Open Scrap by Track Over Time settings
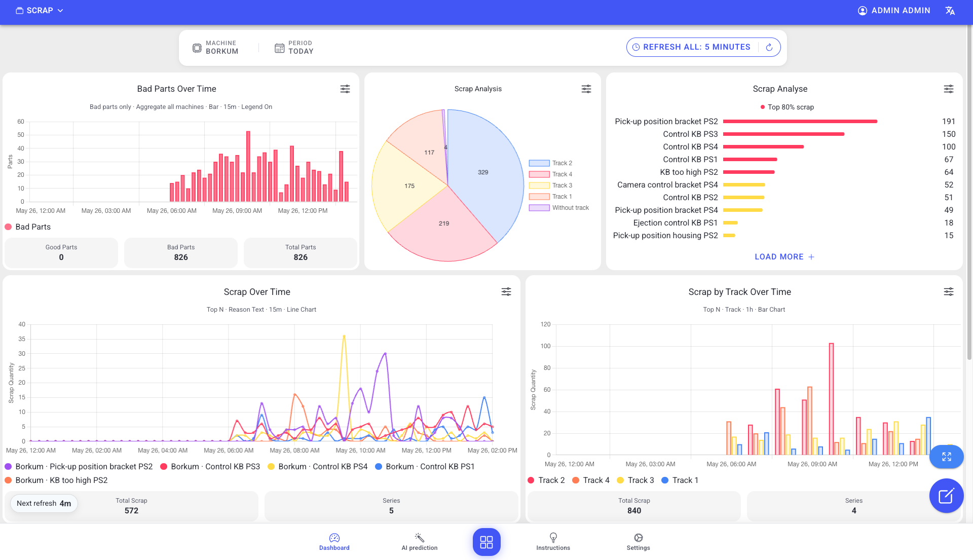Screen dimensions: 973x560 coord(949,291)
